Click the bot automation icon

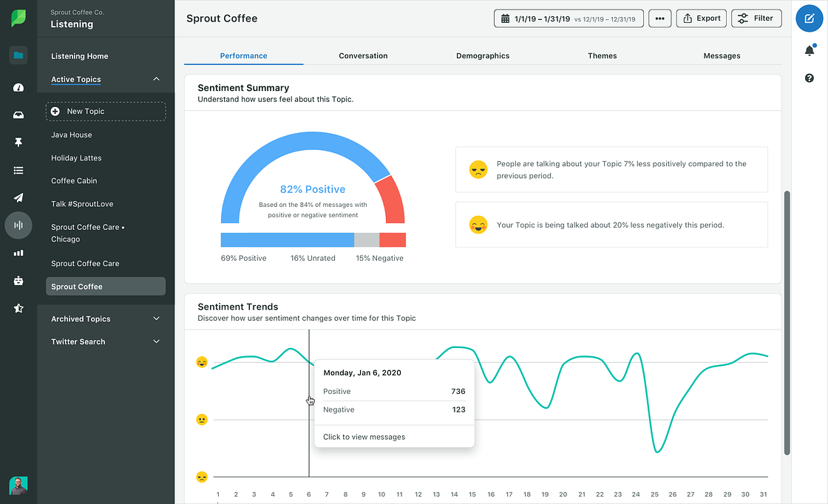(18, 280)
